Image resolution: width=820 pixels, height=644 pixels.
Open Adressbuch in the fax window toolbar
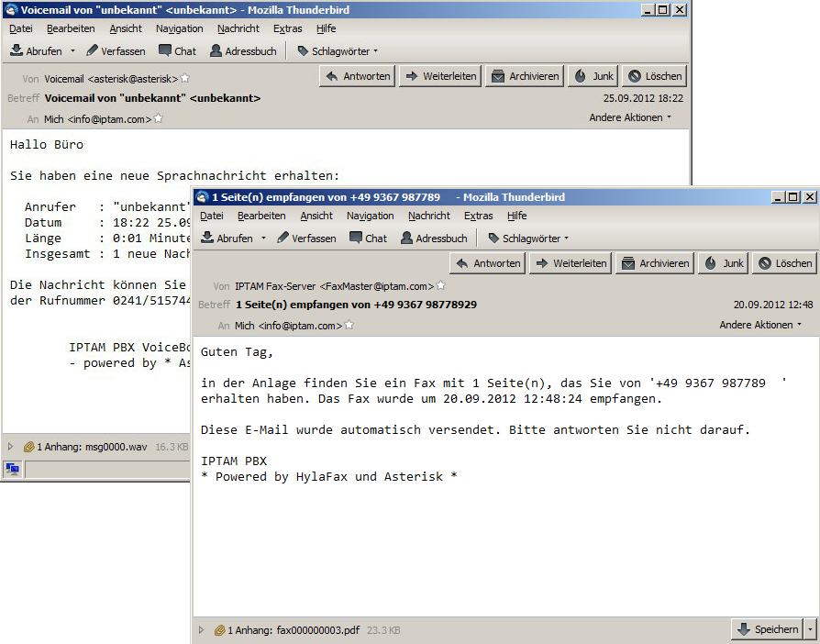click(x=434, y=239)
